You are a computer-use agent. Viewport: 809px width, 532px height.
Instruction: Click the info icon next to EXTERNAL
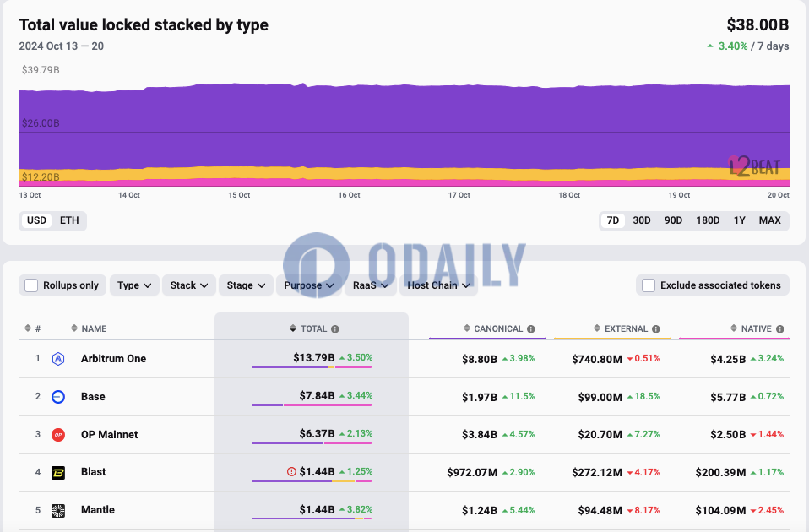point(656,329)
